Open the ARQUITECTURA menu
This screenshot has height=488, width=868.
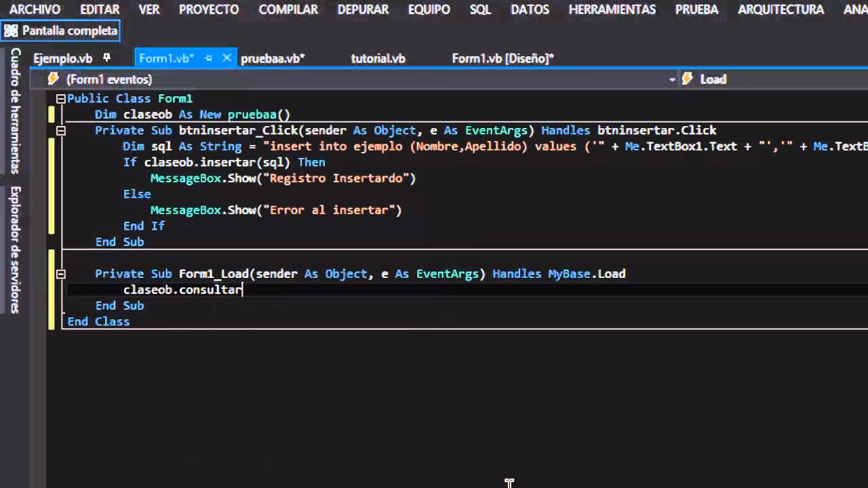tap(781, 9)
